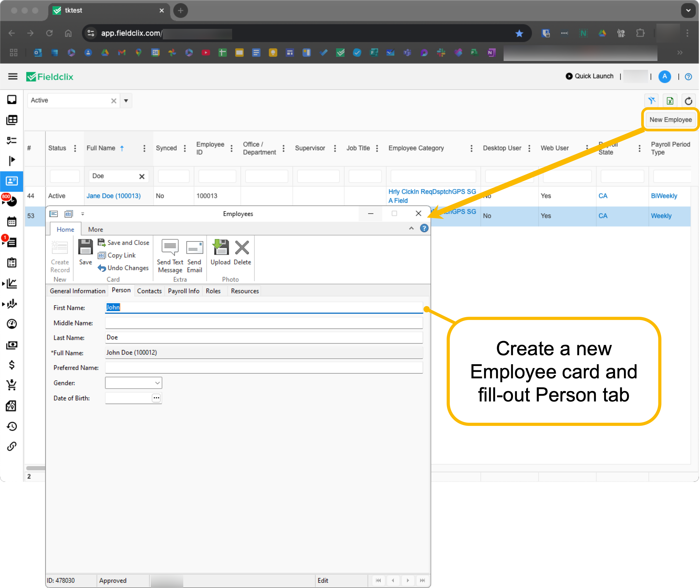The height and width of the screenshot is (588, 700).
Task: Open the calendar icon in the left sidebar
Action: [12, 221]
